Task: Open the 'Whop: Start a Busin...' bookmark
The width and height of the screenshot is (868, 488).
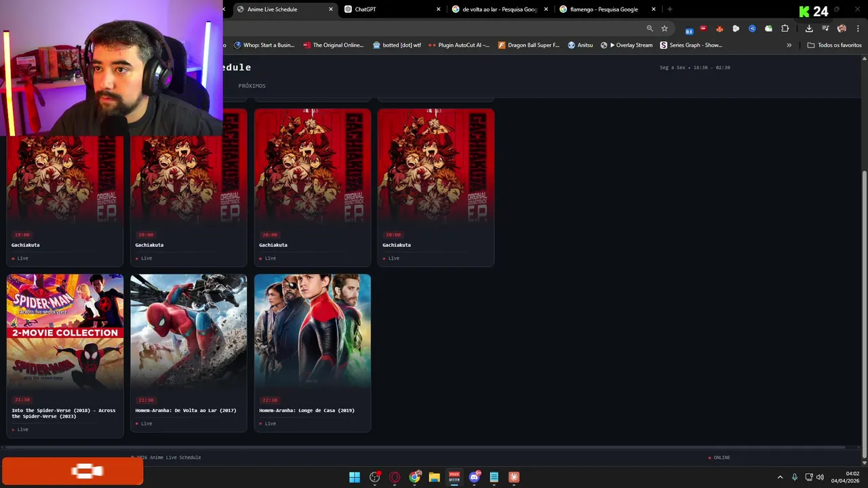Action: click(x=264, y=45)
